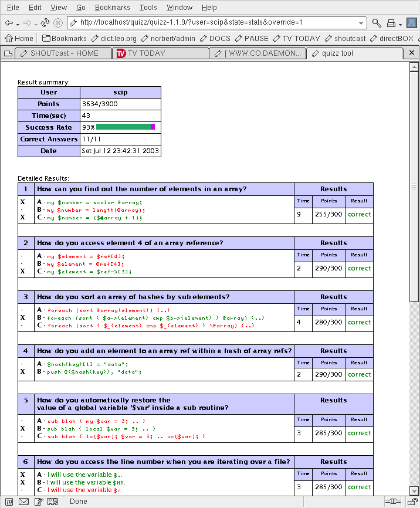Switch to the TV TODAY tab
The width and height of the screenshot is (420, 508).
tap(160, 53)
